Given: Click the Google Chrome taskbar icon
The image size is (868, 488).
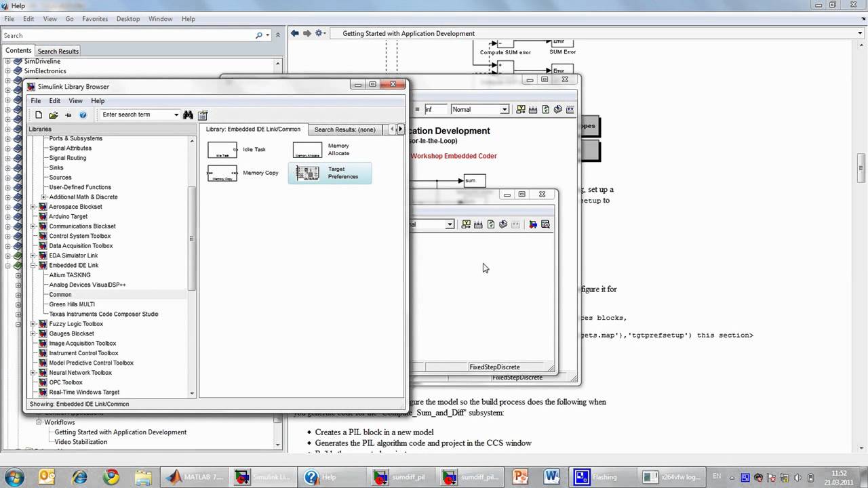Looking at the screenshot, I should tap(111, 477).
